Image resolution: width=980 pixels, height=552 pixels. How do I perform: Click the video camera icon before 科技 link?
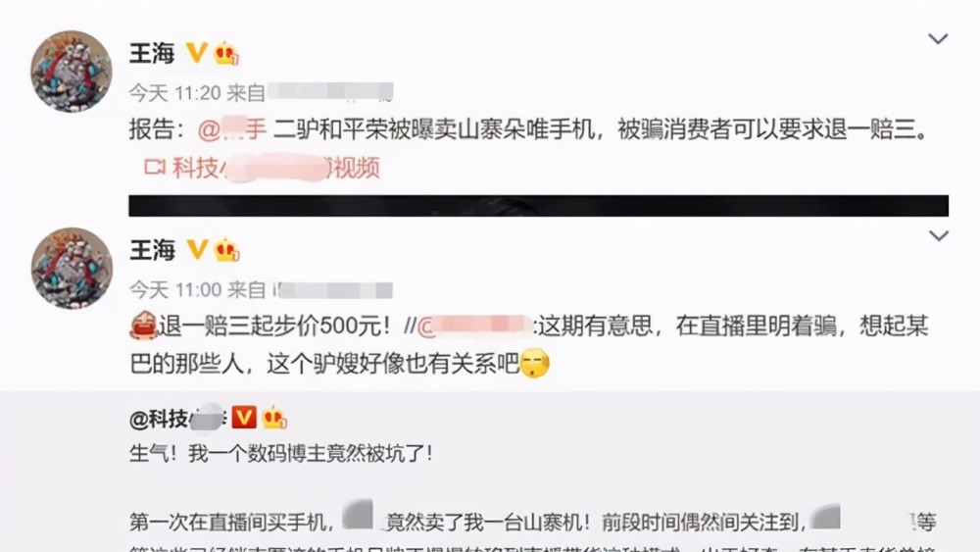[155, 167]
